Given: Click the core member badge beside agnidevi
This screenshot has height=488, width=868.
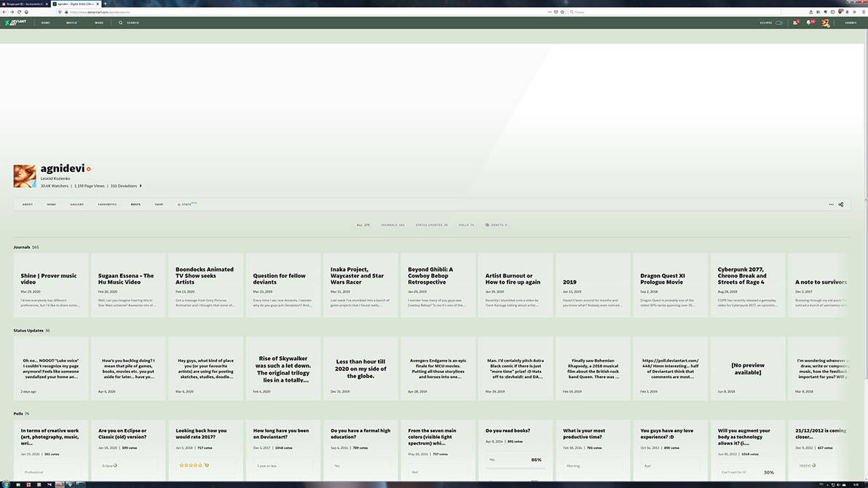Looking at the screenshot, I should tap(89, 169).
